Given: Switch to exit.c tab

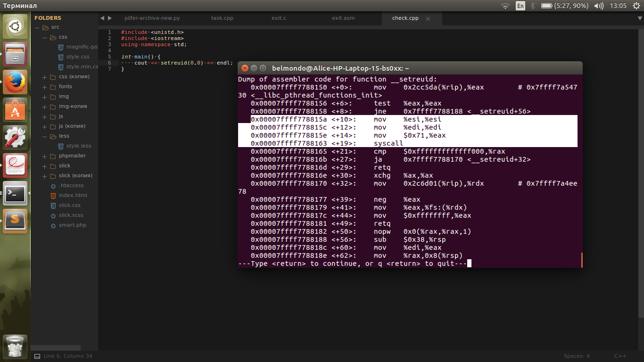Looking at the screenshot, I should pos(279,18).
